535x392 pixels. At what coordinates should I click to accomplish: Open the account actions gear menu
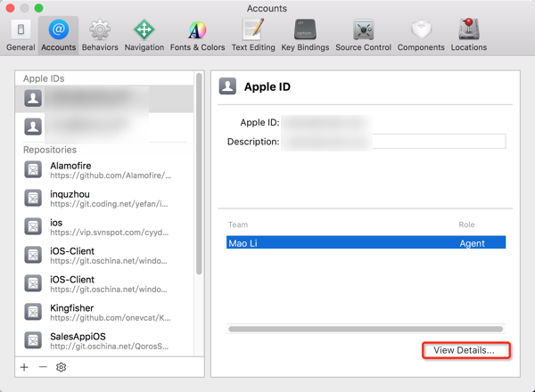point(61,367)
